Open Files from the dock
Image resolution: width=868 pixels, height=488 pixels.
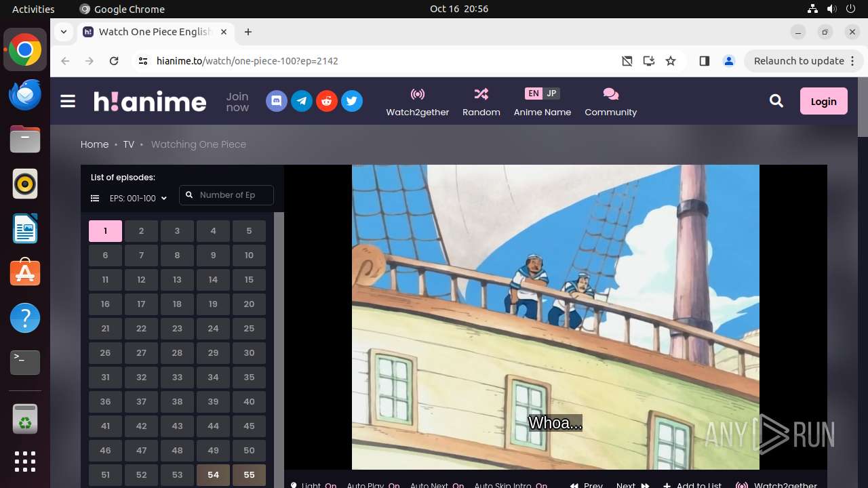coord(25,139)
